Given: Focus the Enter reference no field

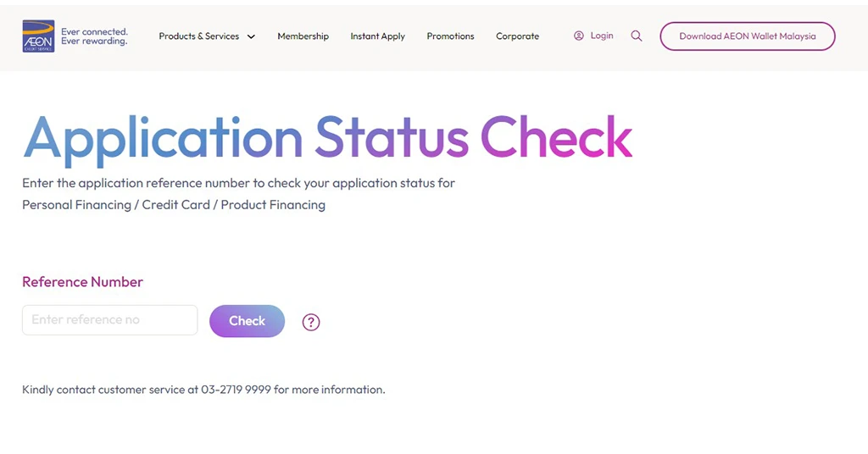Looking at the screenshot, I should pyautogui.click(x=109, y=319).
